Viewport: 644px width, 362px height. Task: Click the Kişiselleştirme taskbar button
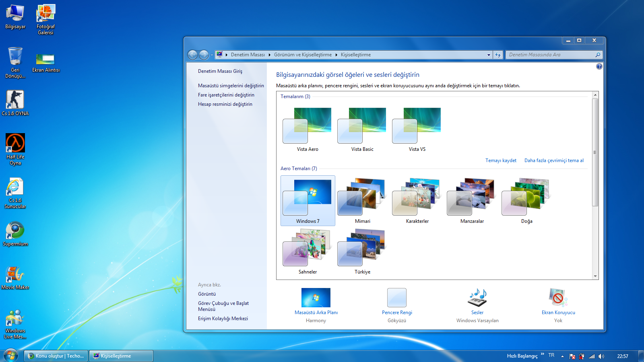tap(121, 356)
